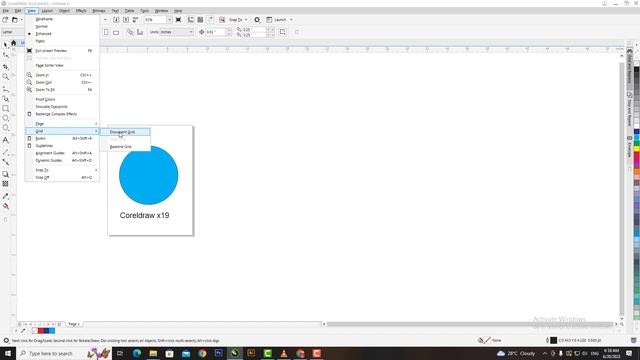The width and height of the screenshot is (640, 360).
Task: Click the Home welcome screen tab icon
Action: point(13,43)
